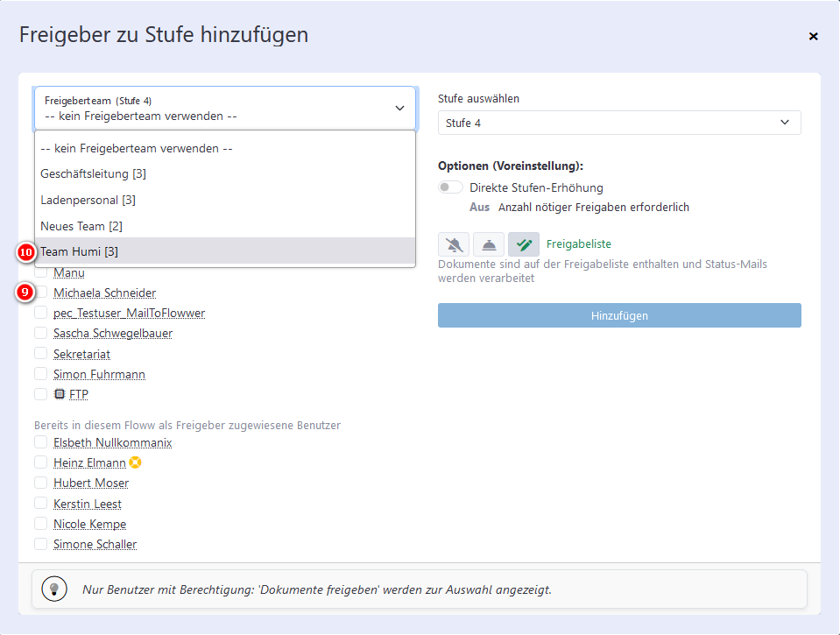840x635 pixels.
Task: Select the green Freigabeliste checkmark icon
Action: pyautogui.click(x=524, y=245)
